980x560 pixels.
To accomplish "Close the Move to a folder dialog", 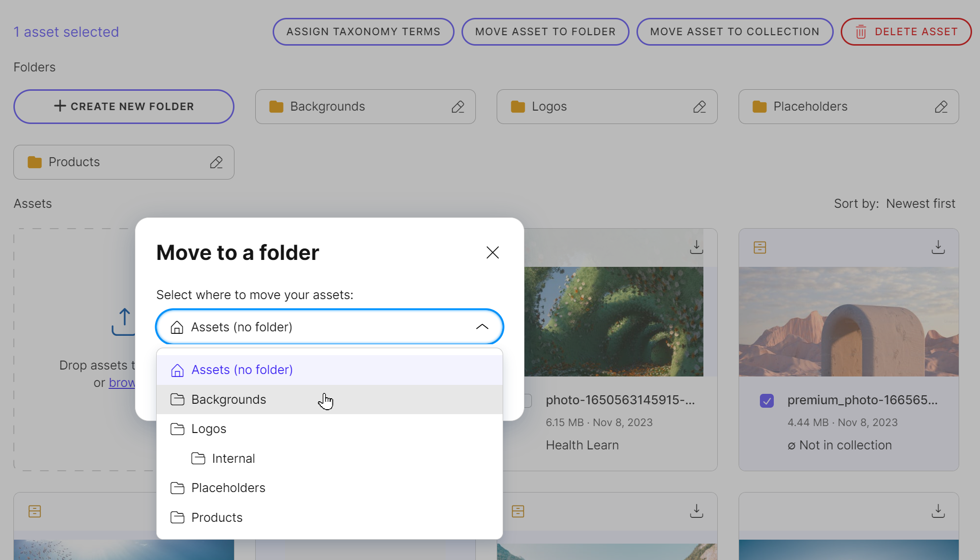I will click(492, 252).
